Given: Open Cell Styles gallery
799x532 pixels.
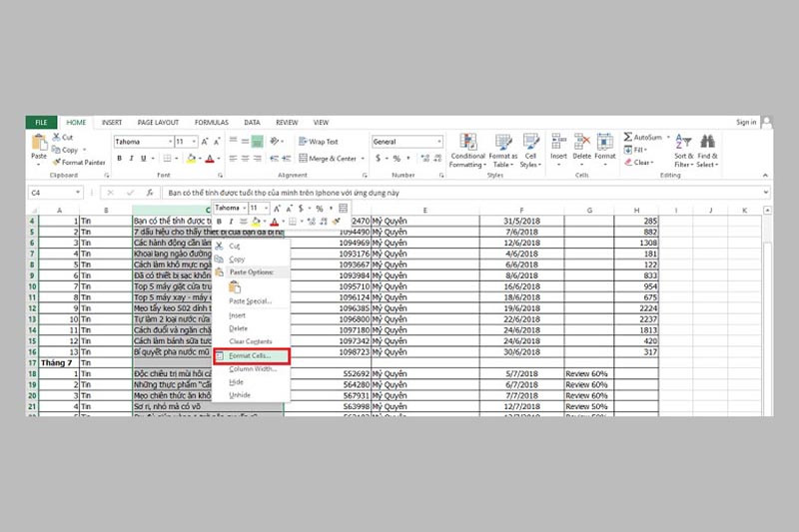Looking at the screenshot, I should 530,150.
